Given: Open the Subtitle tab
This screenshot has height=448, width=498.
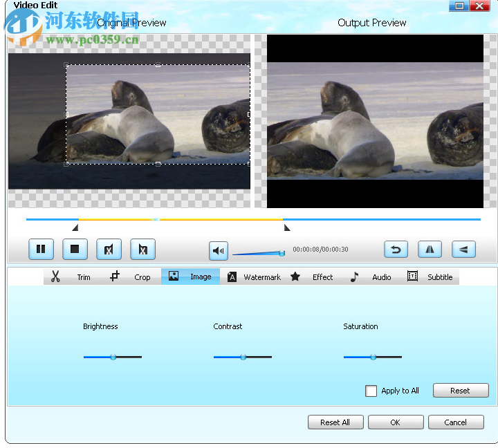Looking at the screenshot, I should [x=430, y=277].
